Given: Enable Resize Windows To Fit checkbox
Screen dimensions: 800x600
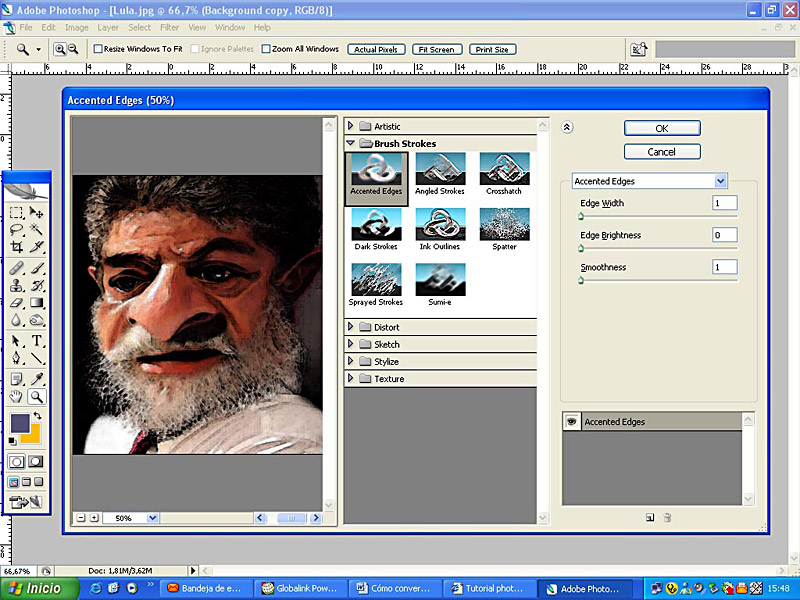Looking at the screenshot, I should (98, 49).
